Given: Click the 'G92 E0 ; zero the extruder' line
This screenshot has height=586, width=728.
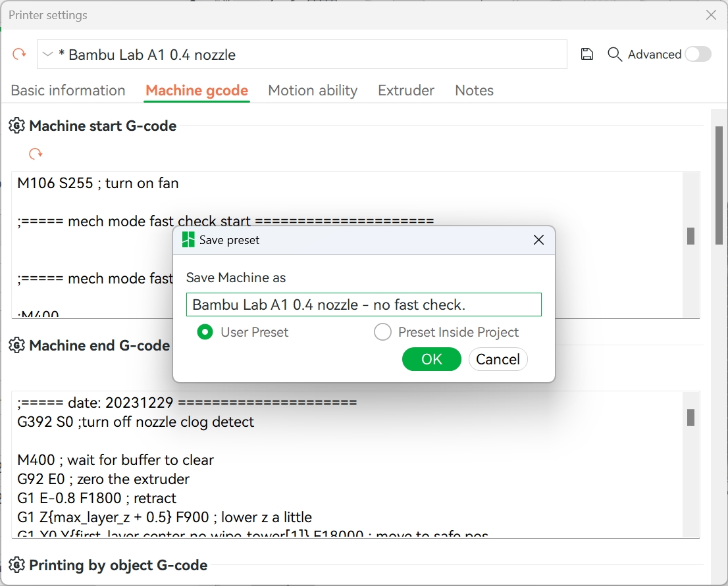Looking at the screenshot, I should pos(103,479).
